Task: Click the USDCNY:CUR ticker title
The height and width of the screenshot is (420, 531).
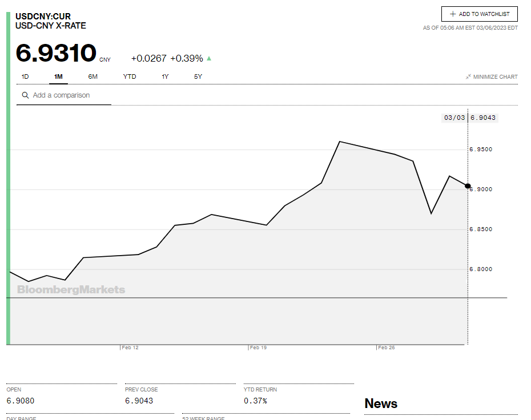Action: click(43, 17)
